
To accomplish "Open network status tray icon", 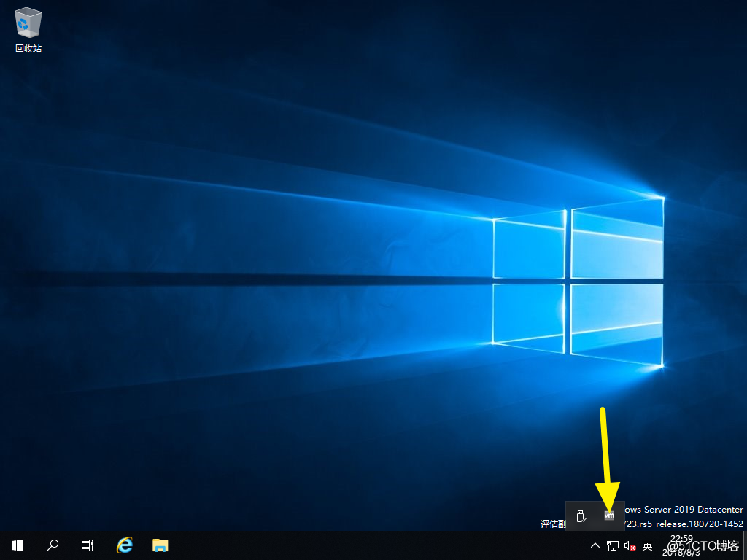I will [613, 545].
